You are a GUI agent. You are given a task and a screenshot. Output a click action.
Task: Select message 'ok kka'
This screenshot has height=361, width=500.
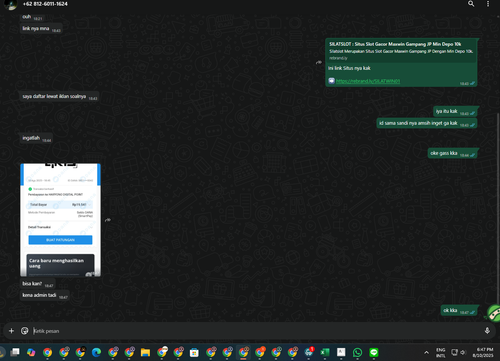coord(459,311)
